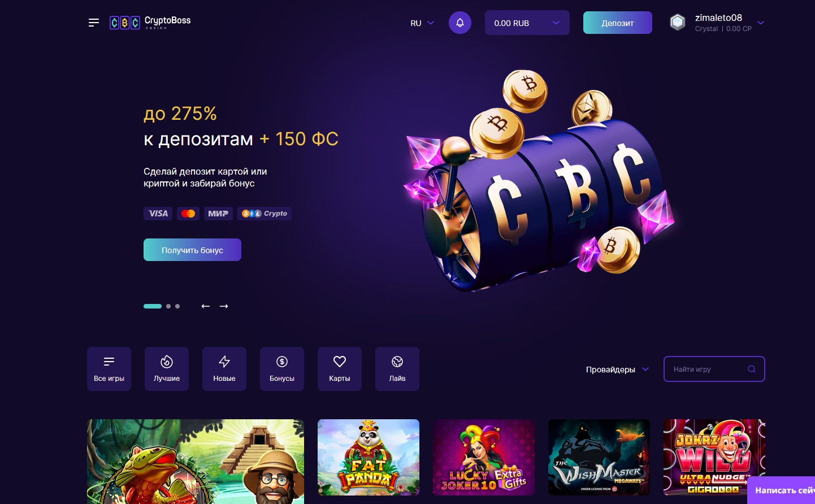Open notifications bell icon
This screenshot has width=815, height=504.
tap(460, 23)
